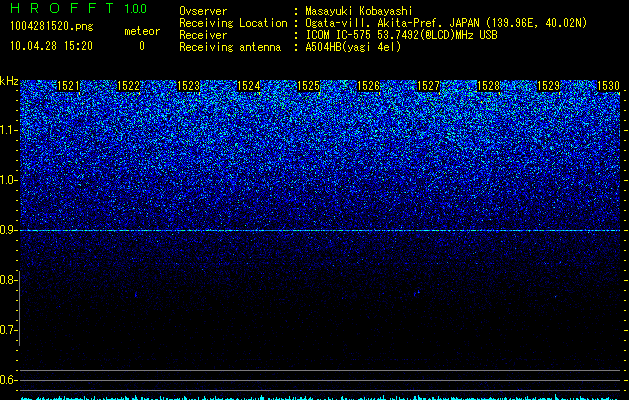Click the 1530 time marker
The width and height of the screenshot is (629, 400).
click(x=609, y=86)
